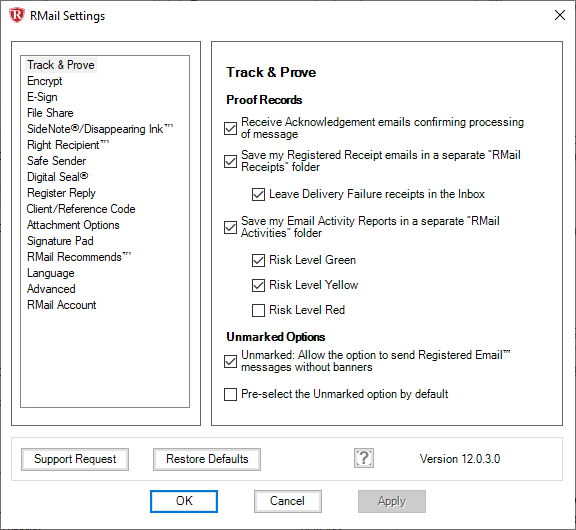This screenshot has height=530, width=576.
Task: Open the Encrypt settings section
Action: click(x=45, y=81)
